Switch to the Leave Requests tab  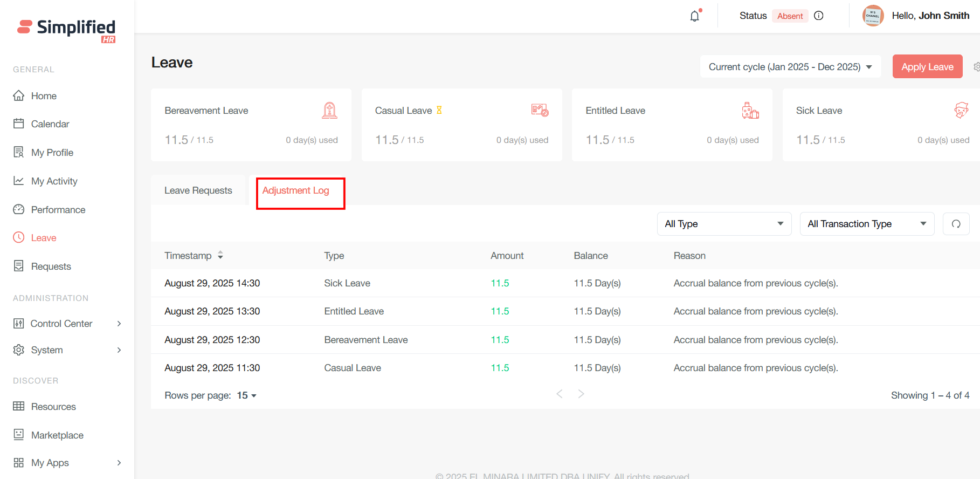[198, 190]
